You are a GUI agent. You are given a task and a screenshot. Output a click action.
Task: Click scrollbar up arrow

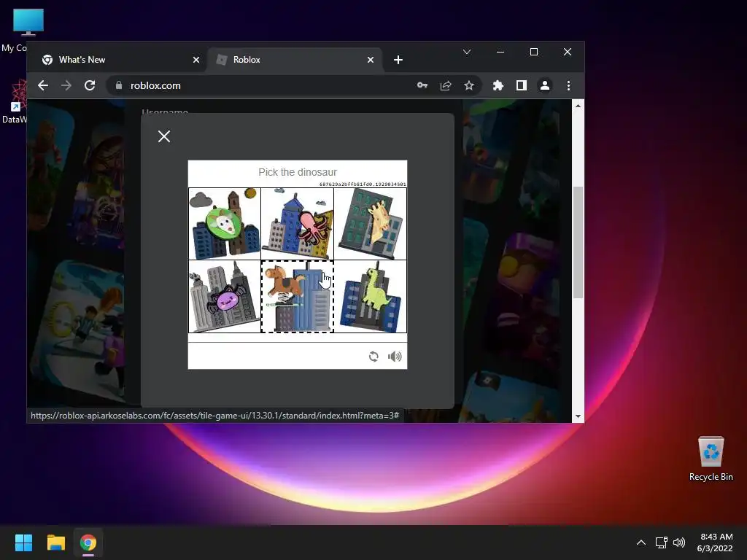click(x=578, y=106)
